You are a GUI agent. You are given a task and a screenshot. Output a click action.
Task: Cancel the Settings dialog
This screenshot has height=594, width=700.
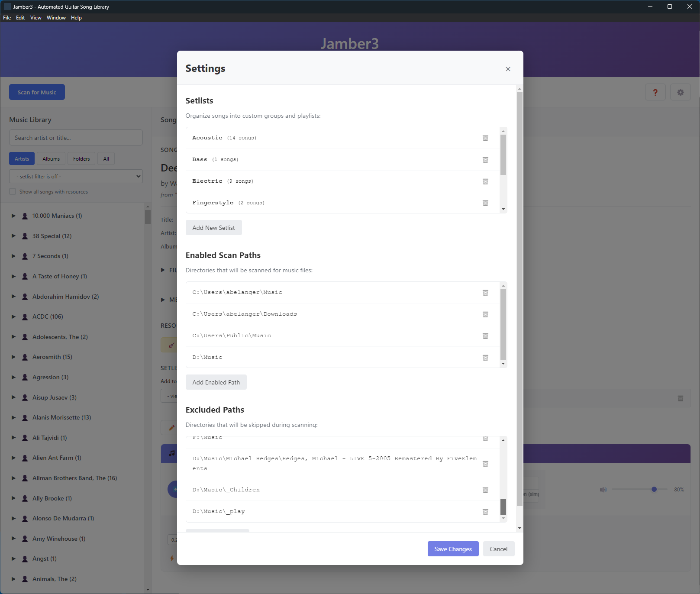[x=498, y=549]
